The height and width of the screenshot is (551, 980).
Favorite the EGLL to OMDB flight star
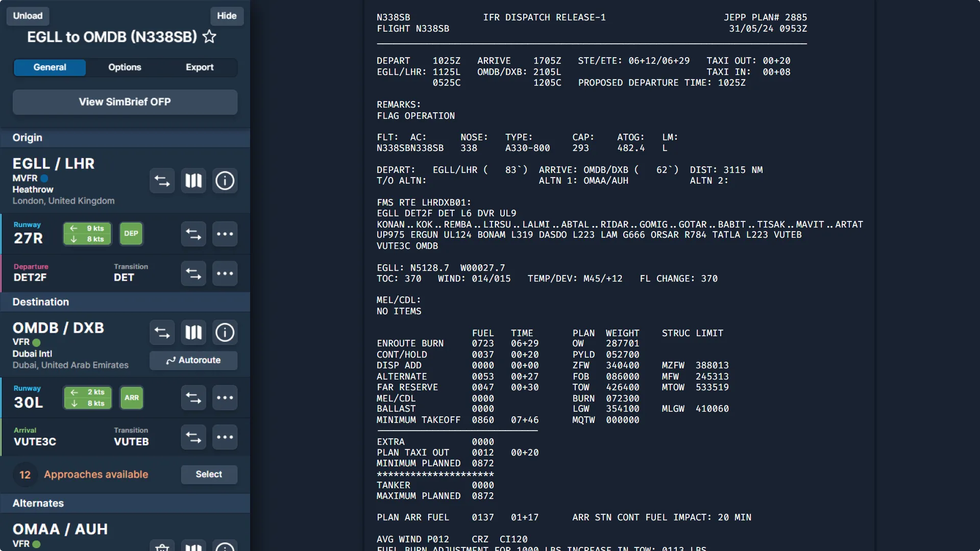[x=209, y=37]
